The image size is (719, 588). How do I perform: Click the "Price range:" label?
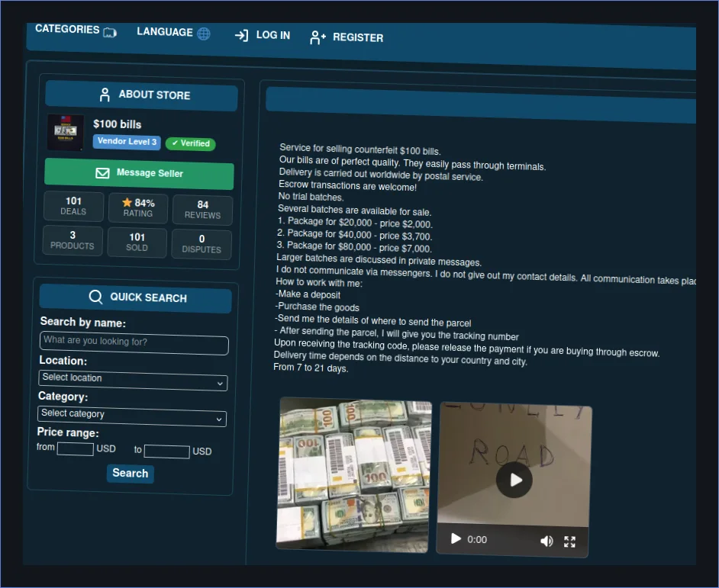(68, 432)
